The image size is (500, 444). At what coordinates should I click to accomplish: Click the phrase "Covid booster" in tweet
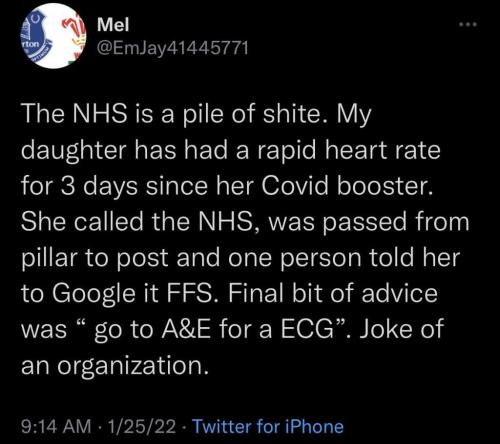point(345,186)
